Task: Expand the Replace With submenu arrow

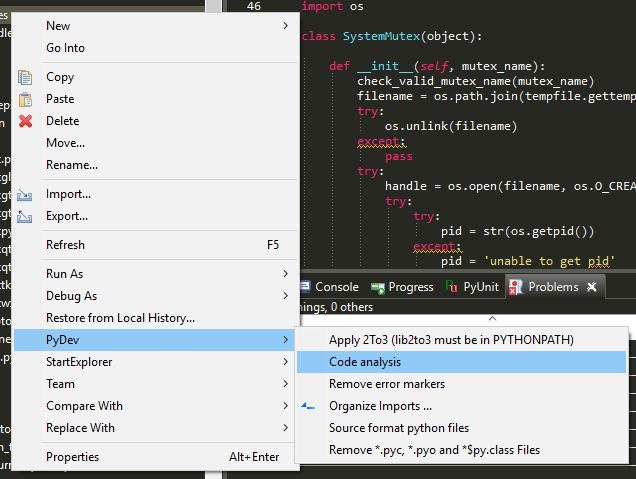Action: (x=286, y=427)
